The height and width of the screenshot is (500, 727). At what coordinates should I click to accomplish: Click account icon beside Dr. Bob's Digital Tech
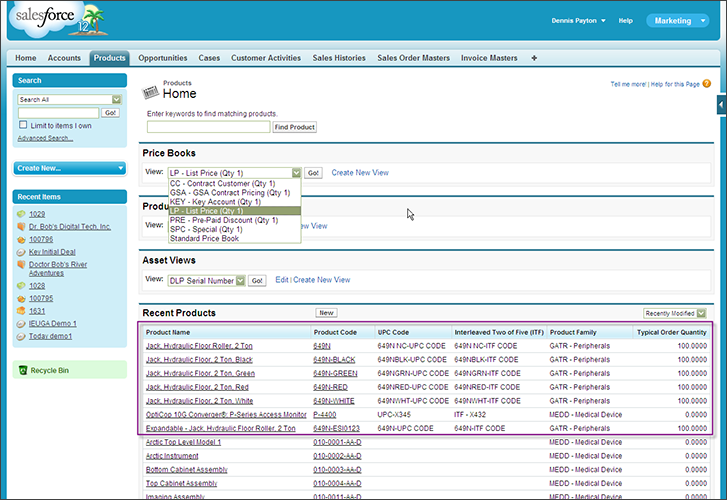pyautogui.click(x=21, y=226)
